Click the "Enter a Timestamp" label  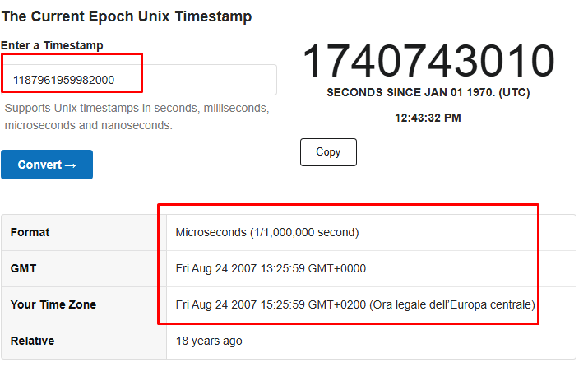click(x=52, y=45)
